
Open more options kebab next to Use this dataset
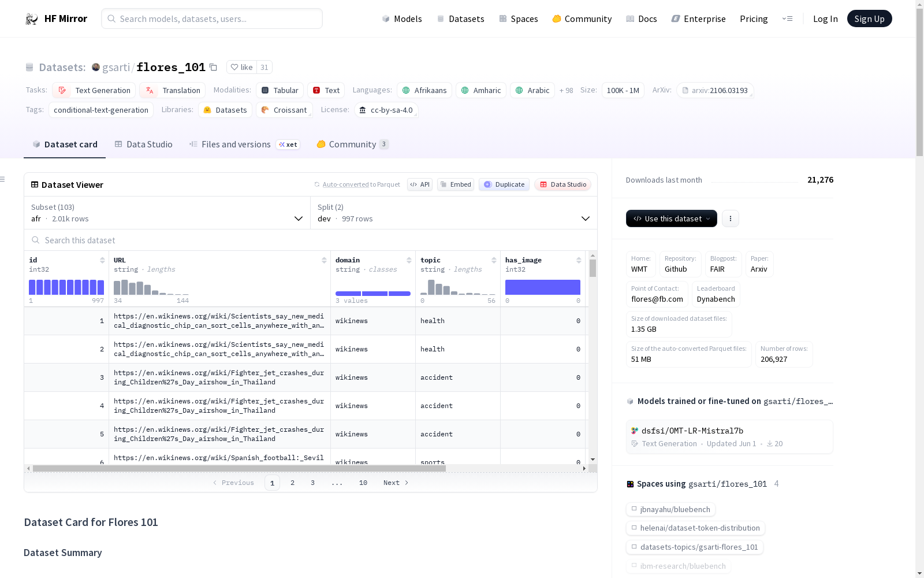tap(731, 218)
